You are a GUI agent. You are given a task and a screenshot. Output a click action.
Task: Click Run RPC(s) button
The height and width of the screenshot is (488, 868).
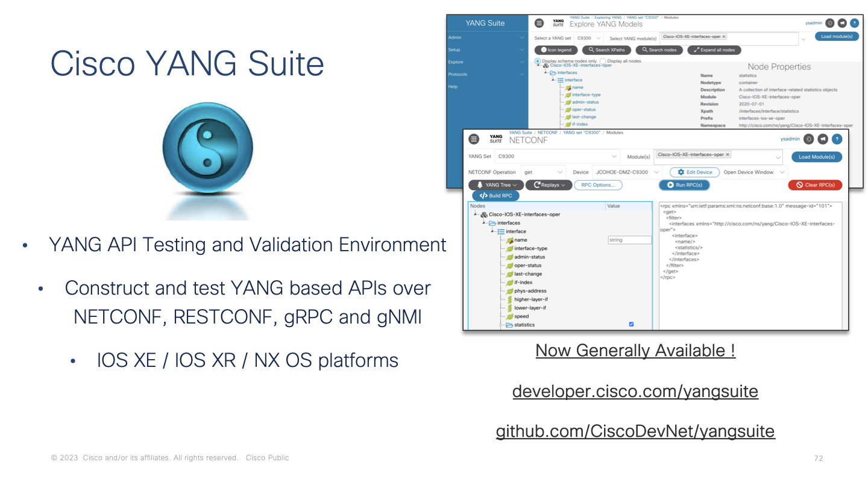[684, 185]
